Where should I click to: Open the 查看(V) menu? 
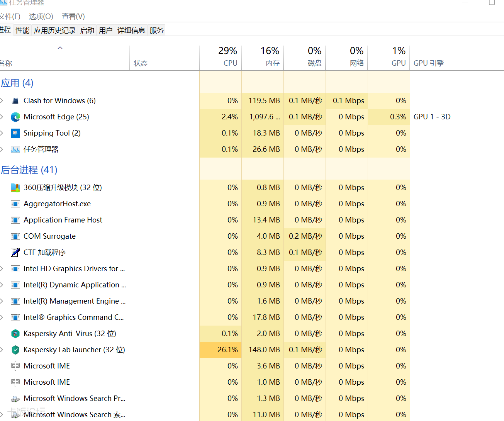click(73, 17)
